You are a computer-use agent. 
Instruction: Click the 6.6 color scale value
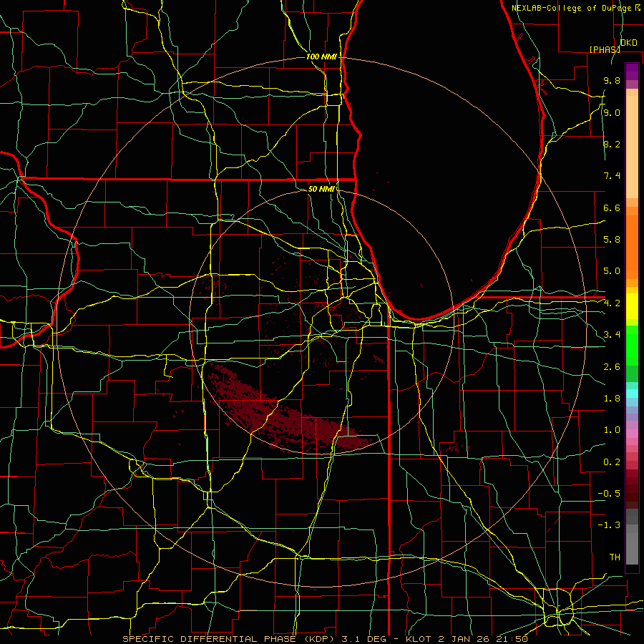[612, 208]
